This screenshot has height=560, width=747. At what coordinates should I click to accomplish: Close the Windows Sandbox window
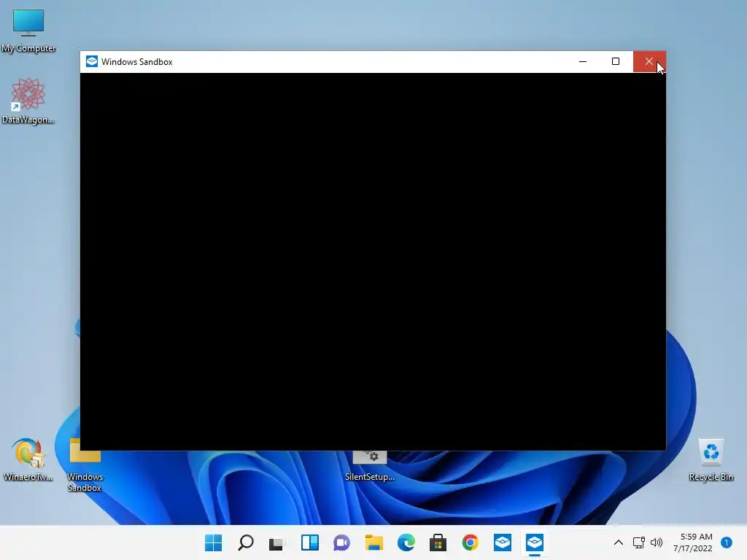click(x=649, y=61)
